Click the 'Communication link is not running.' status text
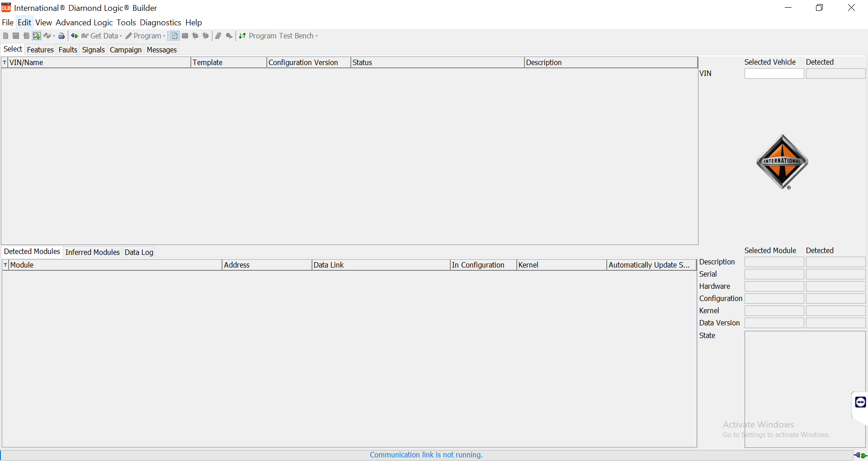This screenshot has width=868, height=461. pyautogui.click(x=426, y=455)
